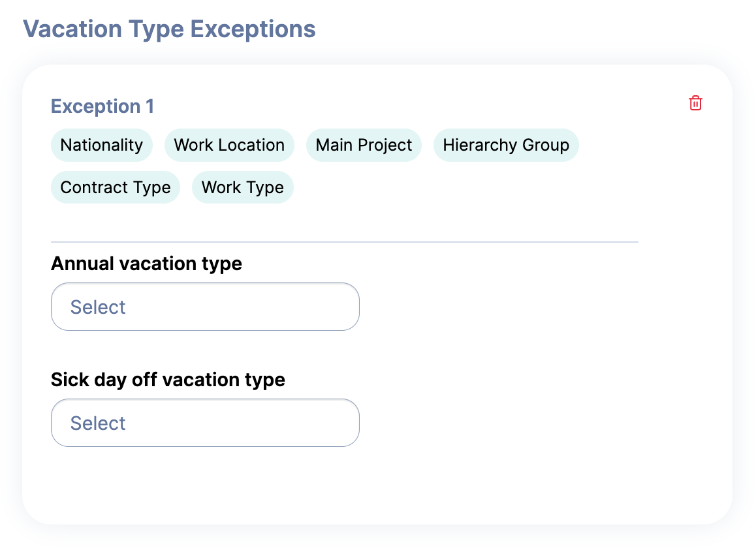
Task: Click empty area right of Annual vacation dropdown
Action: pyautogui.click(x=522, y=307)
